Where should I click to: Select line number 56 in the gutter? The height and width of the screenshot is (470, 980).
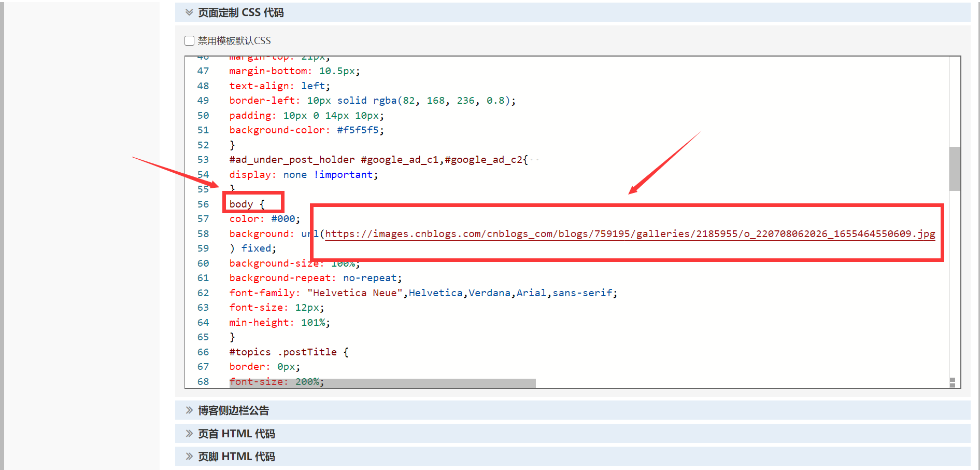coord(203,204)
